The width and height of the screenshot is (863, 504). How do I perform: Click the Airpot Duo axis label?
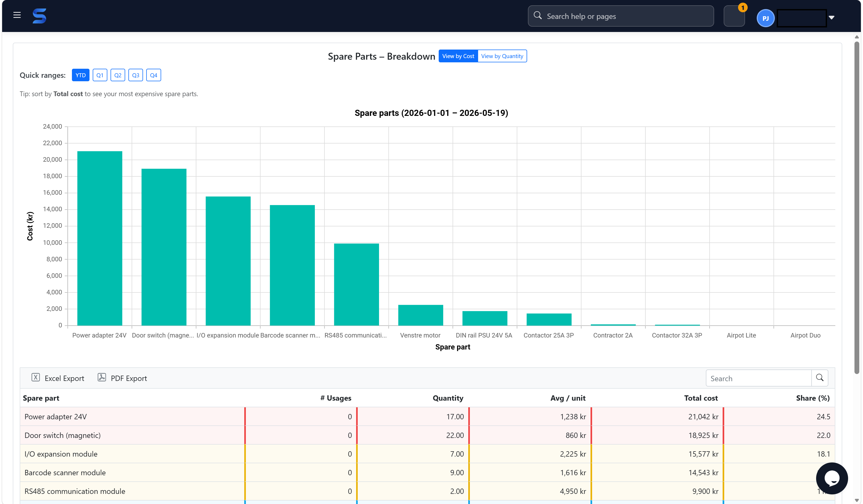tap(805, 335)
